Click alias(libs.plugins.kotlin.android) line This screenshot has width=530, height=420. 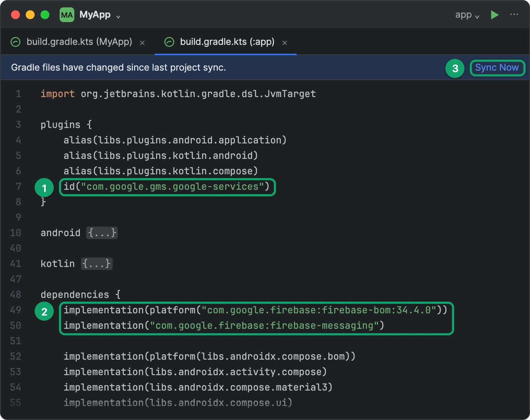point(160,156)
